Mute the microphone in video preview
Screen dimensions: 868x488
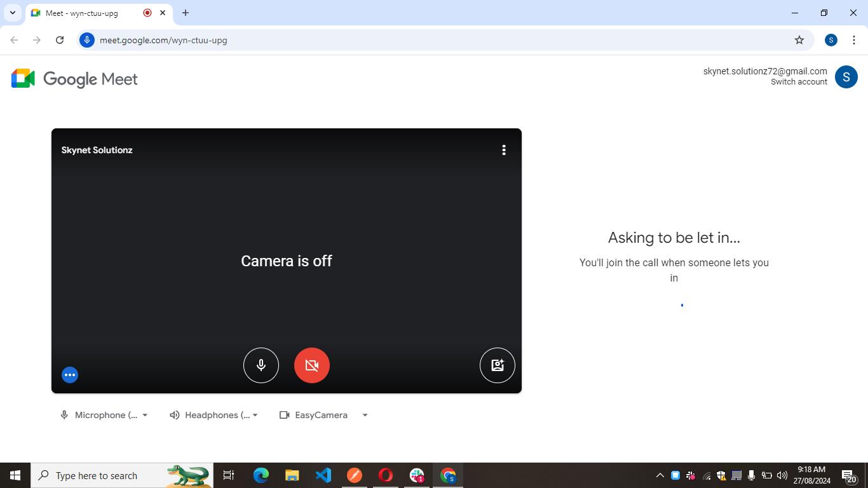click(x=261, y=365)
